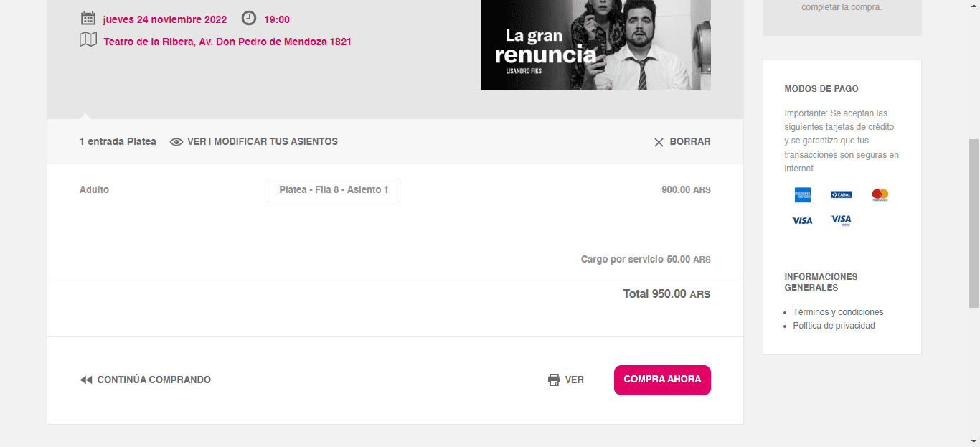Click the printer icon next to VER
The width and height of the screenshot is (980, 447).
point(554,380)
